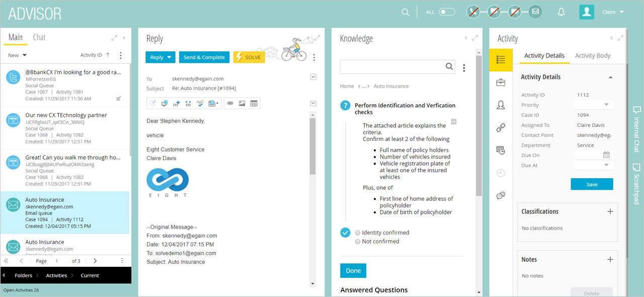Switch to the Chat tab in the left panel
This screenshot has width=644, height=297.
[39, 37]
